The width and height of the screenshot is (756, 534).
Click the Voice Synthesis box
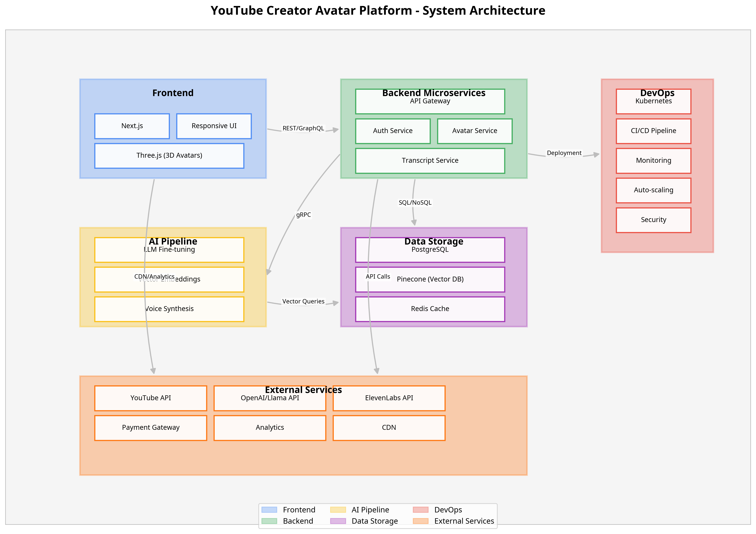pos(169,309)
